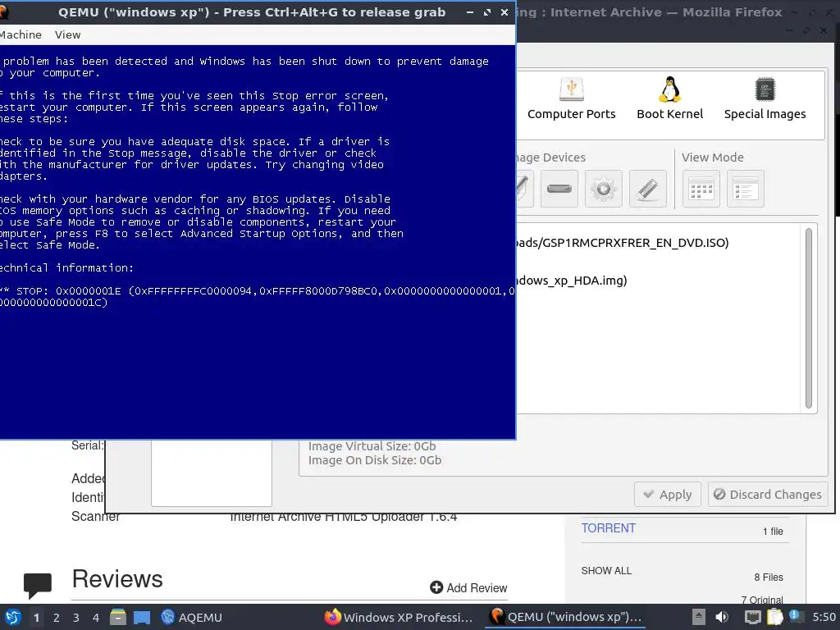Click the '8 Files' text
This screenshot has height=630, width=840.
click(x=768, y=577)
